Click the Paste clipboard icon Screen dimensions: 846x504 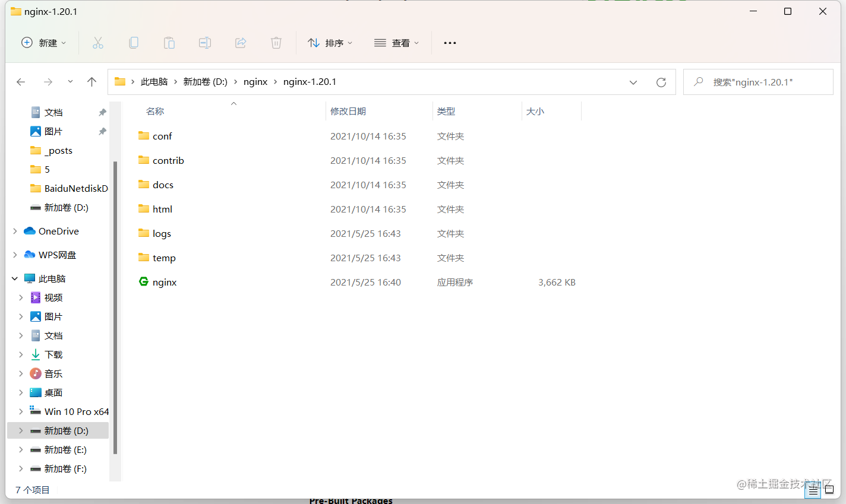click(x=169, y=43)
